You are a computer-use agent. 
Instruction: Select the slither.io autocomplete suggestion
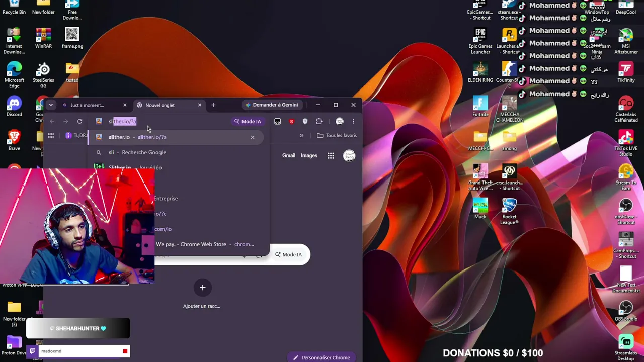click(x=176, y=137)
